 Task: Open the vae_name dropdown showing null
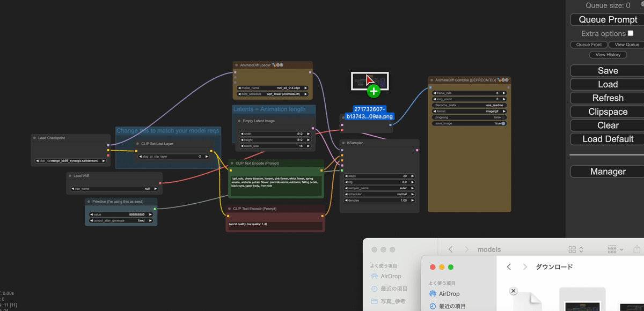tap(114, 189)
